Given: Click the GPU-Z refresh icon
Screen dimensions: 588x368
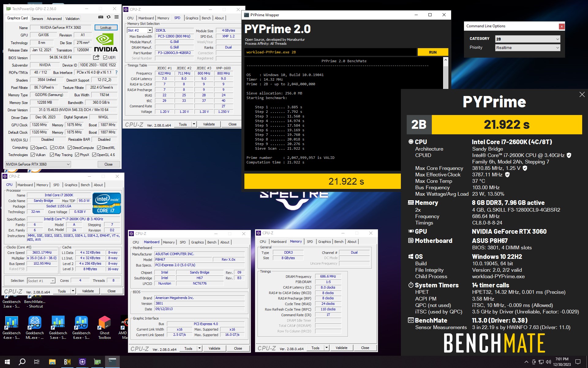Looking at the screenshot, I should pos(108,17).
